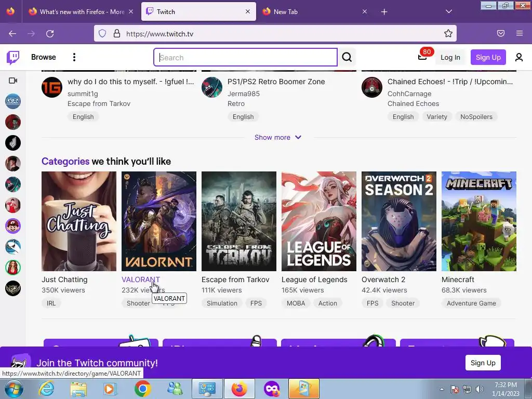This screenshot has height=399, width=532.
Task: Open Windows Start menu
Action: (14, 389)
